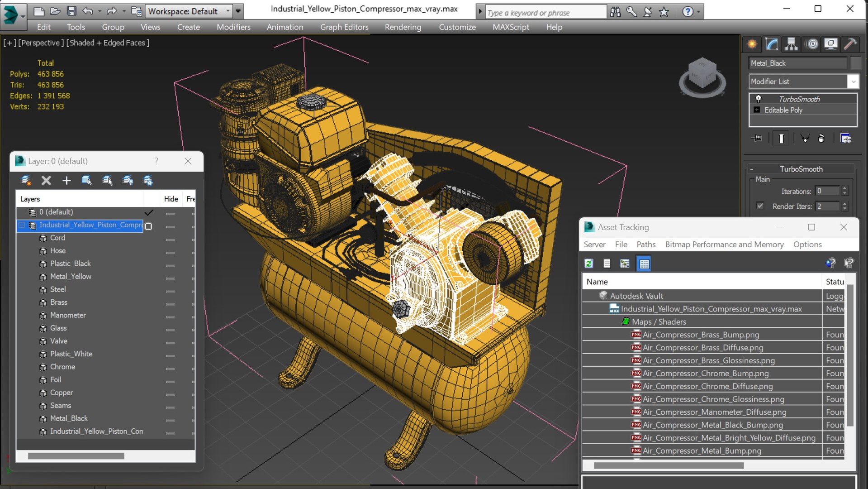The width and height of the screenshot is (868, 489).
Task: Open Graph Editors menu
Action: [x=344, y=27]
